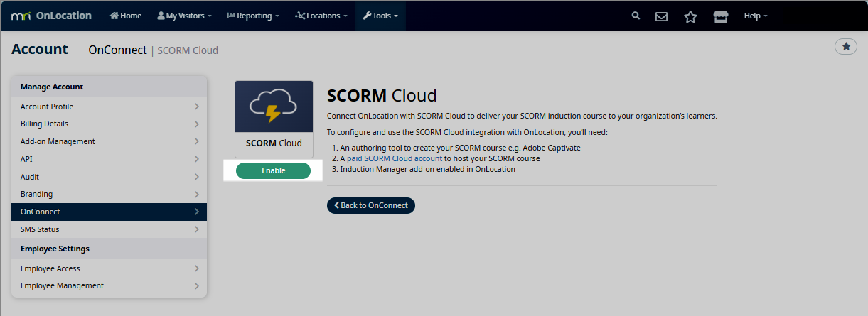
Task: Select Account Profile in sidebar
Action: (109, 107)
